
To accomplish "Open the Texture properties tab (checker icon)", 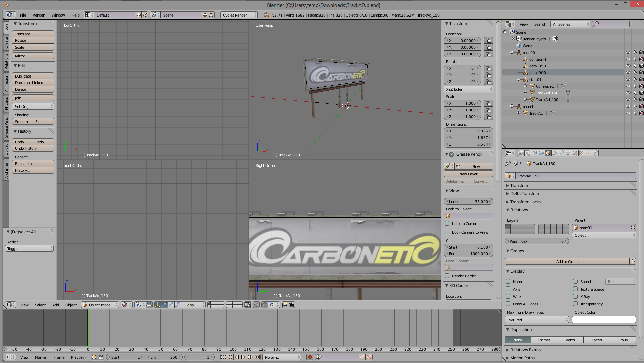I will (x=582, y=153).
